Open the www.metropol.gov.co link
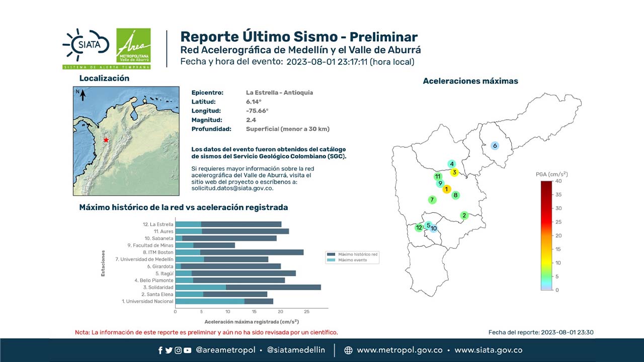Screen dimensions: 644x362 [399, 350]
